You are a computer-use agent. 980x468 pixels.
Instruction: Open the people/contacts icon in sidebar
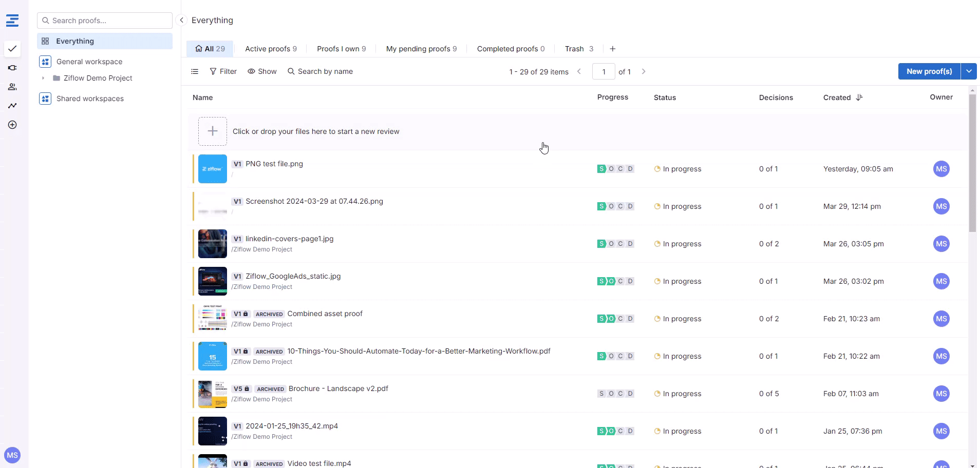[x=12, y=87]
